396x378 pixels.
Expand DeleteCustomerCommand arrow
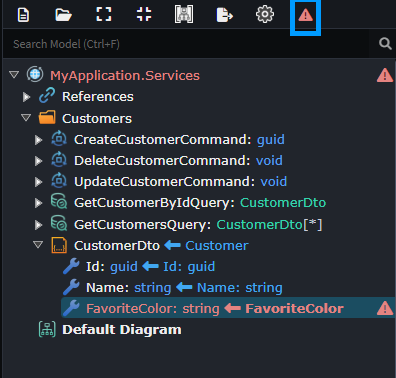(x=39, y=161)
